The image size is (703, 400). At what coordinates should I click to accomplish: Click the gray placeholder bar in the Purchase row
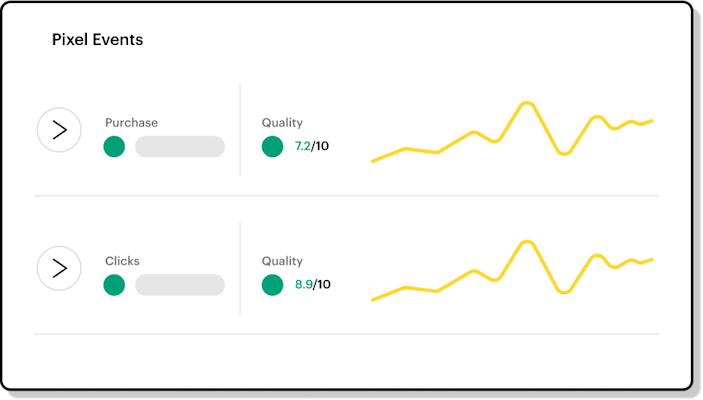point(180,147)
